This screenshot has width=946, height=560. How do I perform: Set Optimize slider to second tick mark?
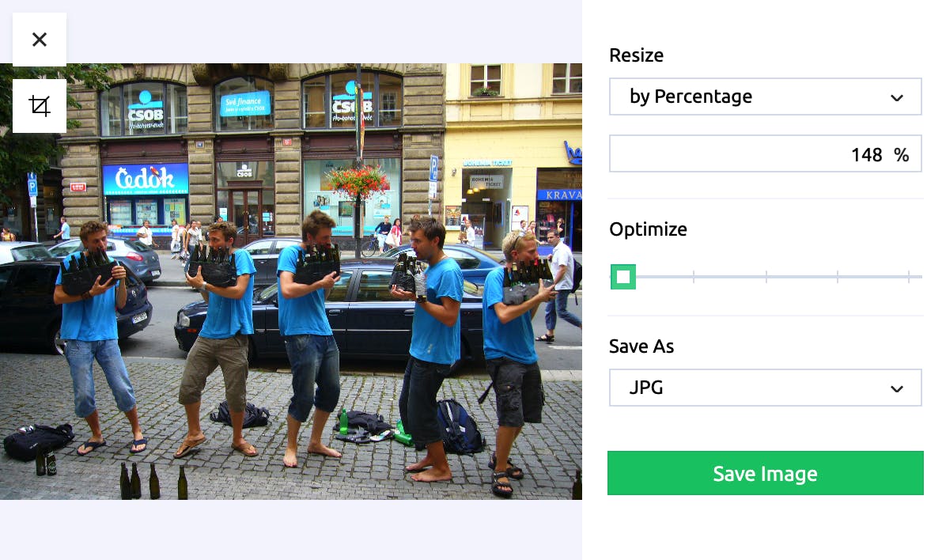coord(694,277)
